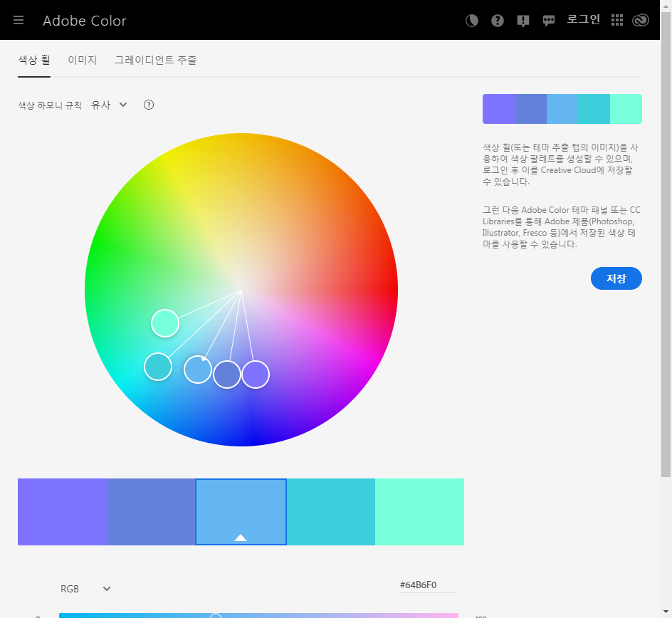The width and height of the screenshot is (672, 618).
Task: Click the white base color triangle marker
Action: click(x=241, y=538)
